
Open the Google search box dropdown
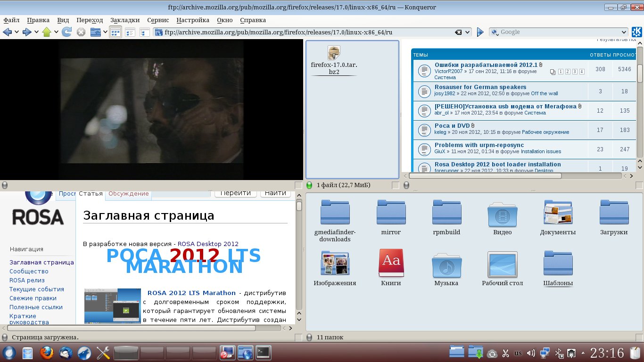[624, 32]
